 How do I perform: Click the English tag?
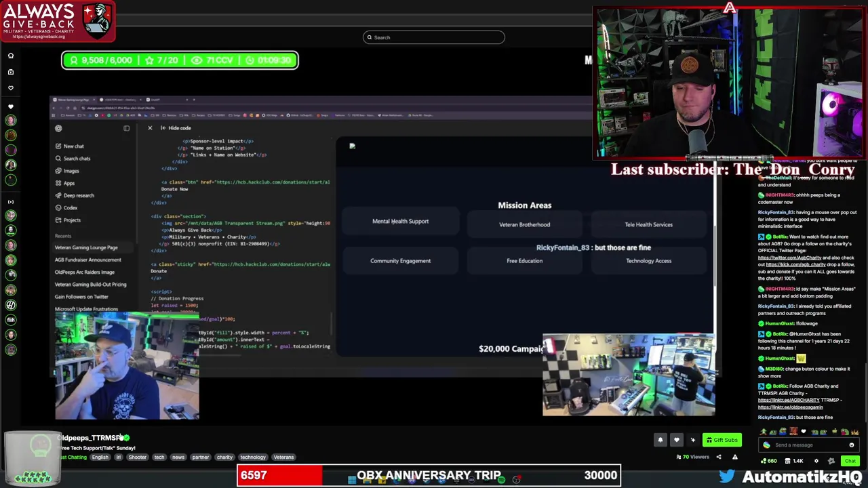coord(100,457)
